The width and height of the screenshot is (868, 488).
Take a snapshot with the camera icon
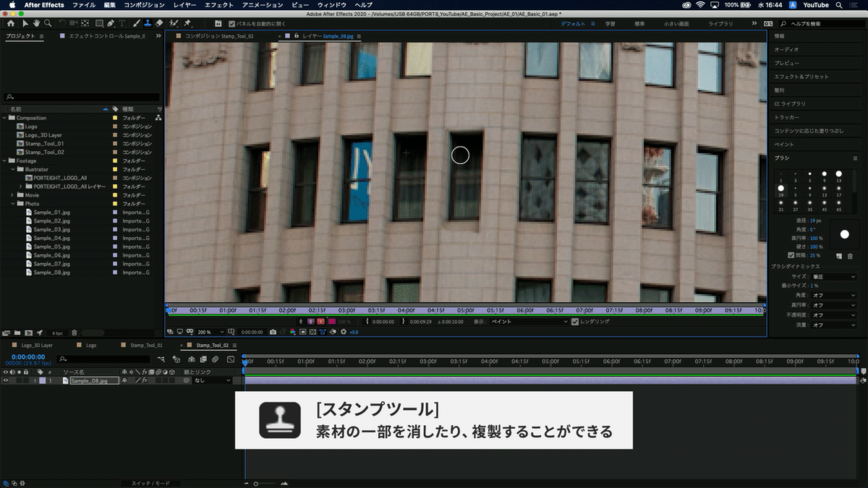pos(273,332)
